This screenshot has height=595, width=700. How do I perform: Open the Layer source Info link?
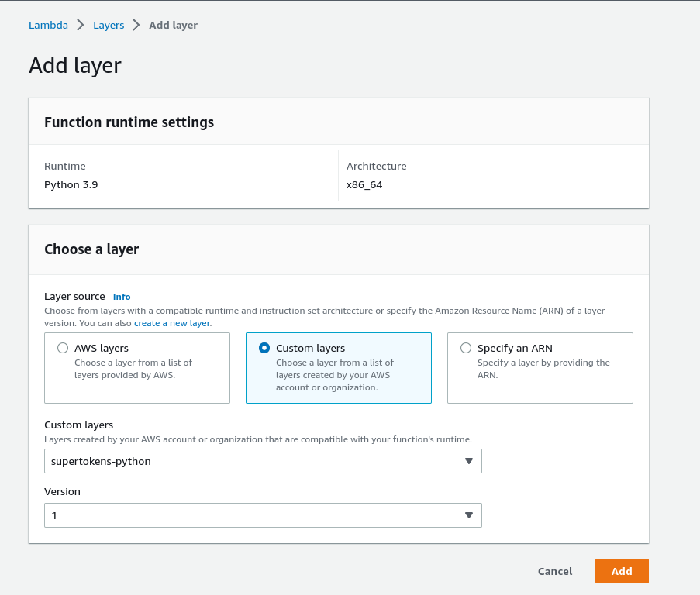pos(122,296)
